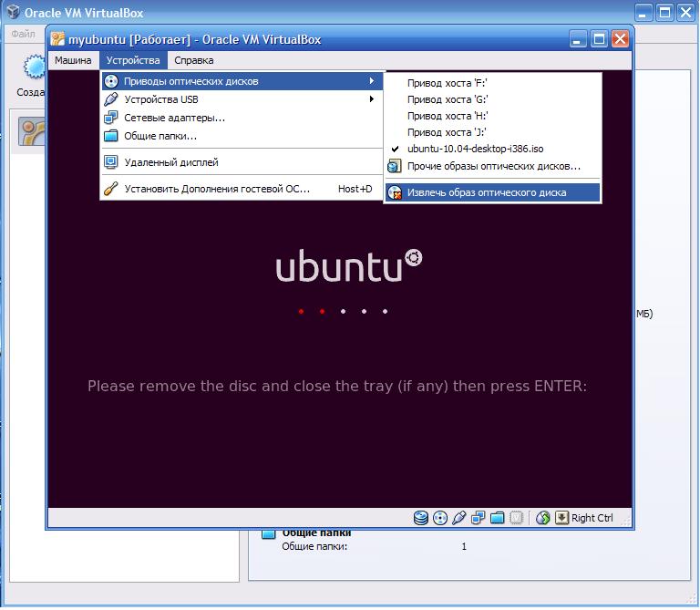
Task: Click the myubuntu window title bar icon
Action: click(57, 39)
